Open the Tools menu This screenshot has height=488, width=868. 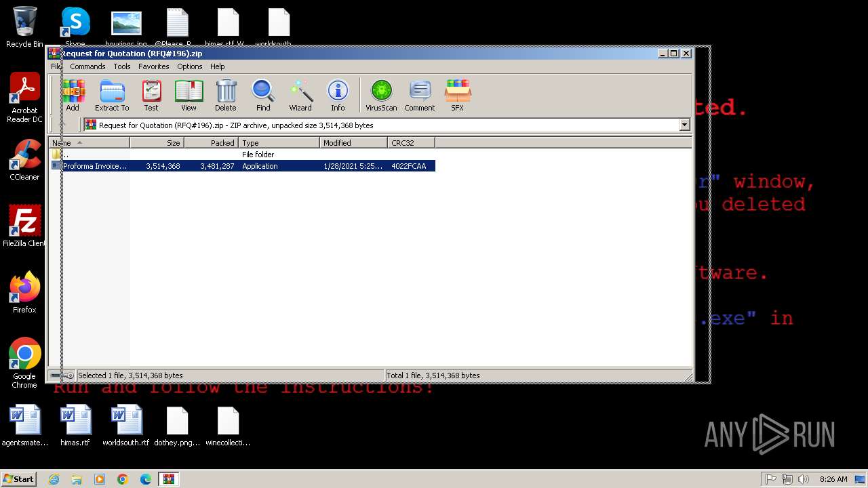(x=122, y=66)
